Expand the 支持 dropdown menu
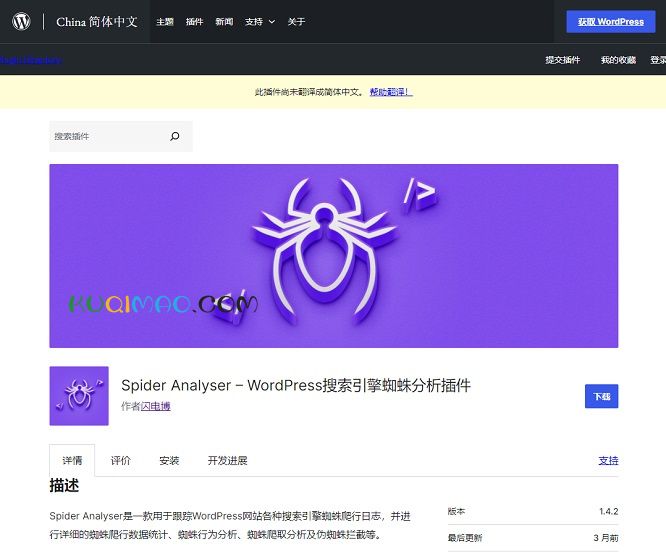 click(x=260, y=22)
